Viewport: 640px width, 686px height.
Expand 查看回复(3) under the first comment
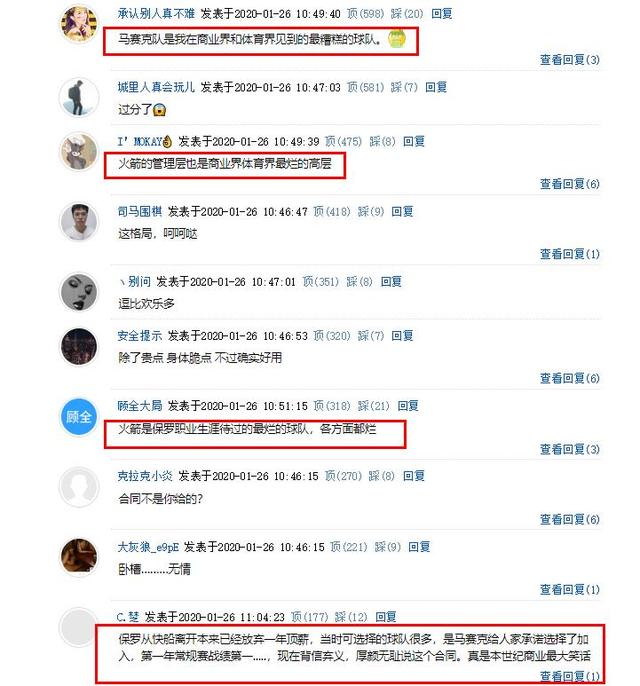pos(570,60)
